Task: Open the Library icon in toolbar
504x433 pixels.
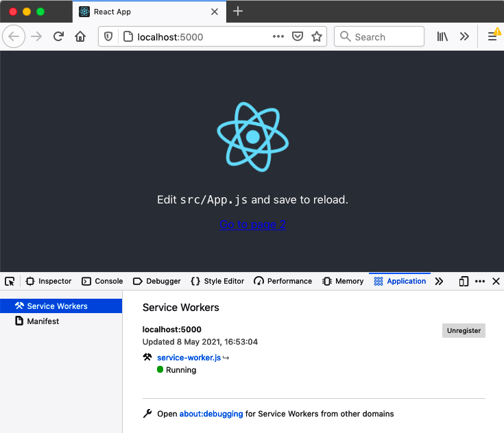Action: click(x=442, y=37)
